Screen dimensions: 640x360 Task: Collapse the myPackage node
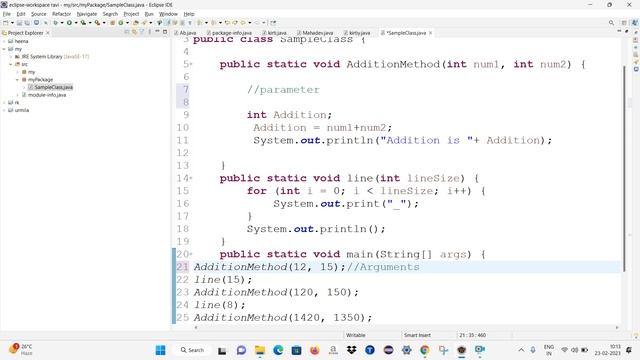tap(18, 80)
